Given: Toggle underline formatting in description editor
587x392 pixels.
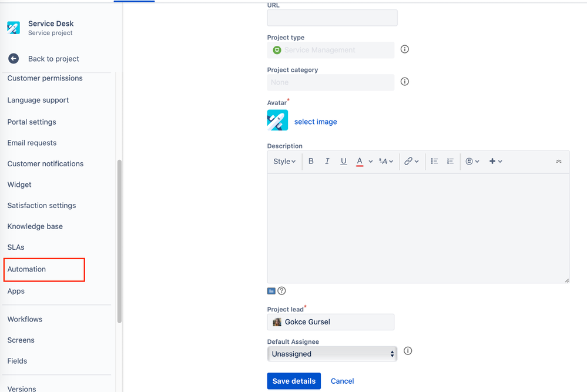Looking at the screenshot, I should point(343,161).
